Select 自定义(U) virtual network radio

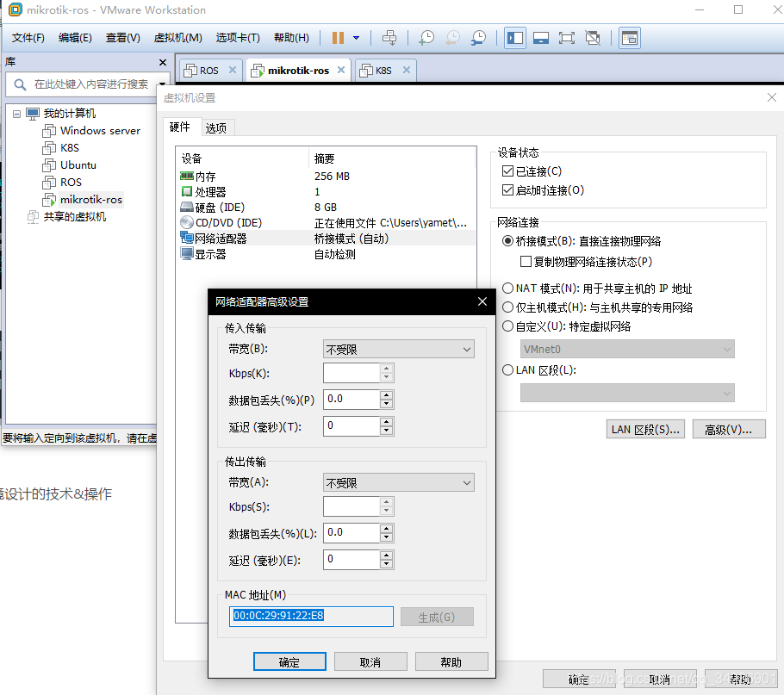(x=507, y=326)
